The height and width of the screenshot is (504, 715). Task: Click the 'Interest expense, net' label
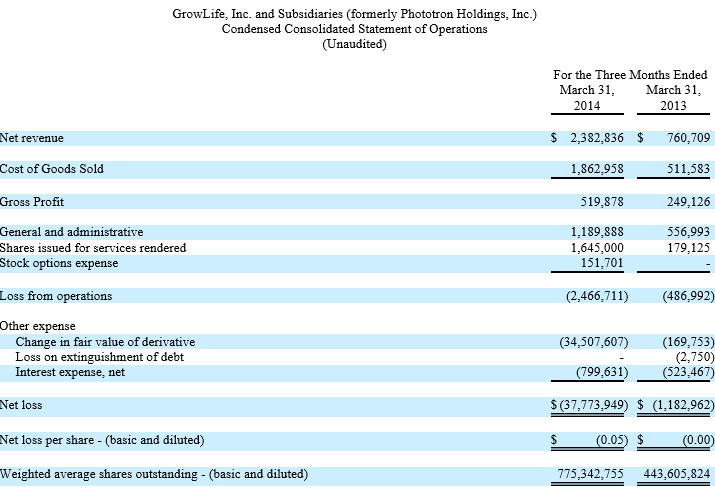point(70,372)
